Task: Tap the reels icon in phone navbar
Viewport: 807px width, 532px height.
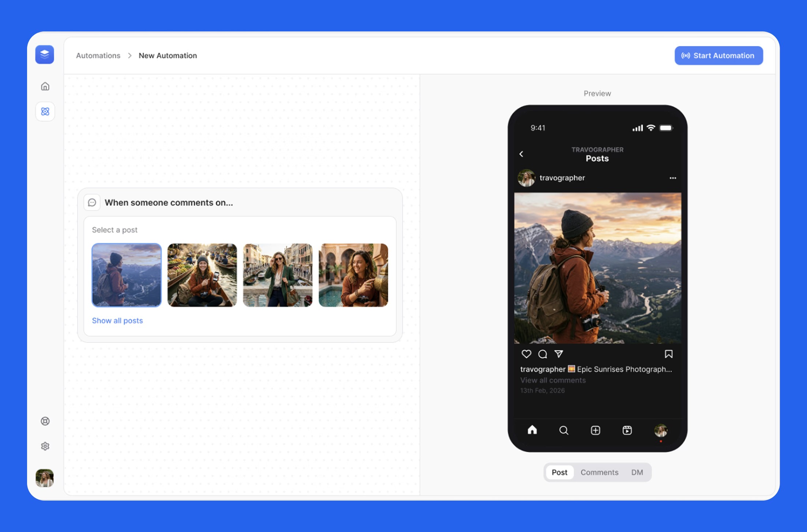Action: (627, 430)
